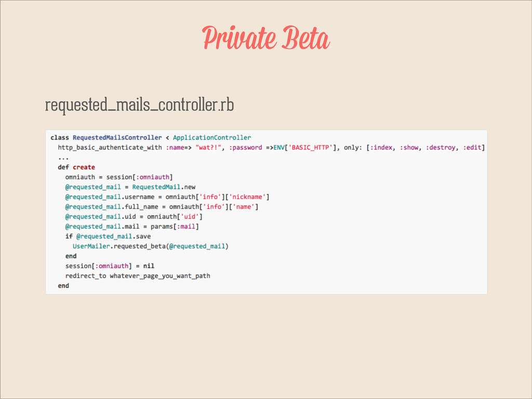Click RequestedMail.new in the code
The height and width of the screenshot is (399, 532).
coord(164,187)
